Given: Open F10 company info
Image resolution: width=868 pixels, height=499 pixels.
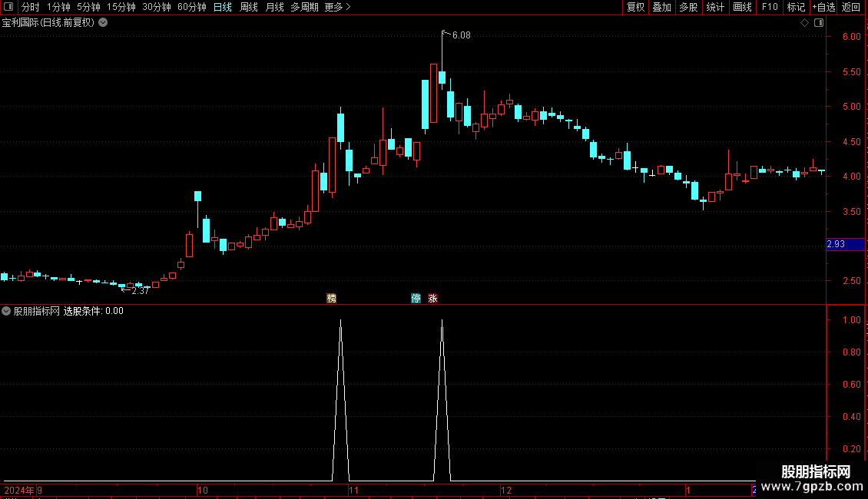Looking at the screenshot, I should tap(770, 7).
